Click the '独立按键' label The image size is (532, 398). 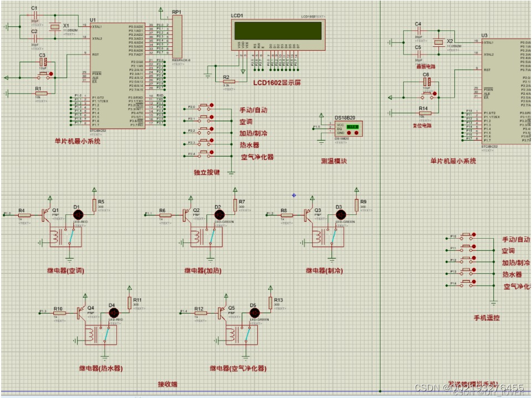click(x=207, y=172)
